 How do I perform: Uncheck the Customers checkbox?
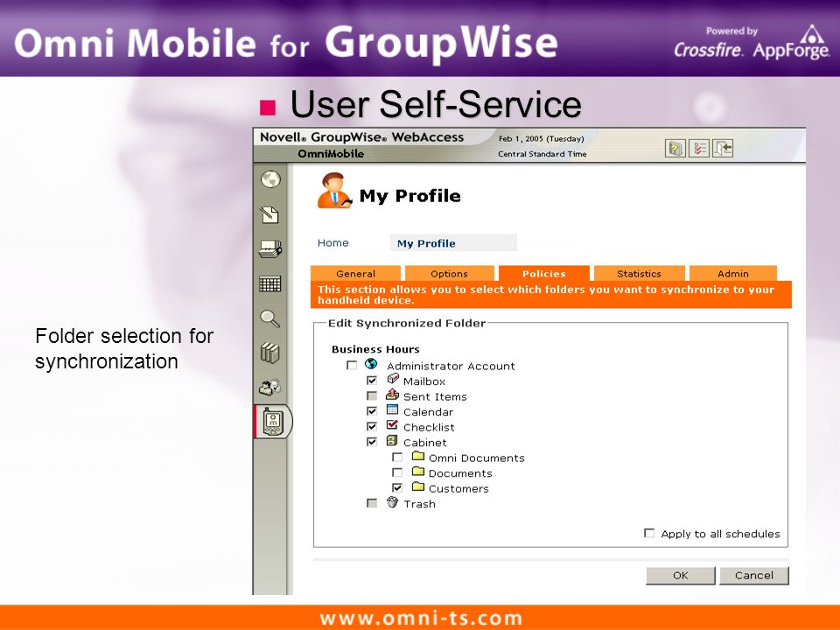coord(397,488)
